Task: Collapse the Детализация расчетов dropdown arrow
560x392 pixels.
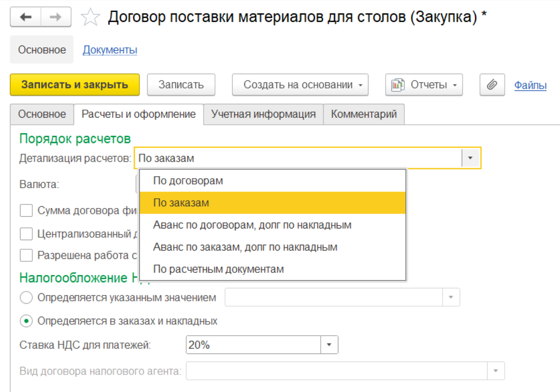Action: [x=471, y=158]
